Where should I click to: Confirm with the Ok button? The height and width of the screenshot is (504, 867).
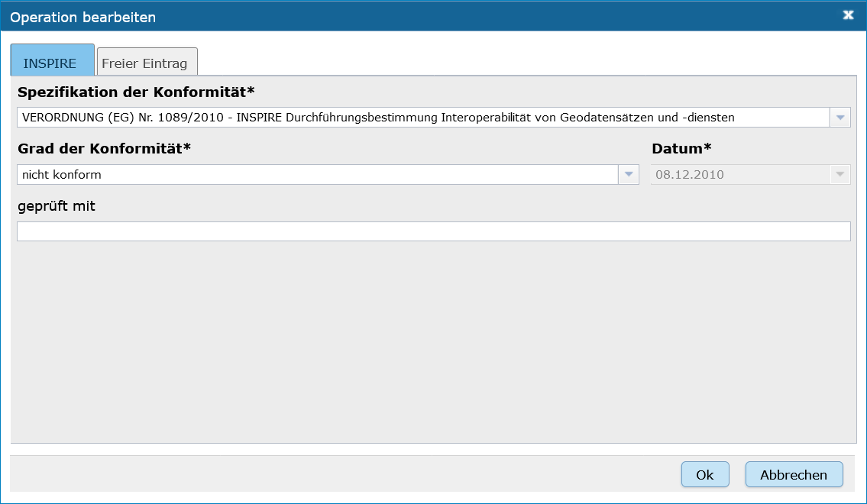tap(705, 475)
